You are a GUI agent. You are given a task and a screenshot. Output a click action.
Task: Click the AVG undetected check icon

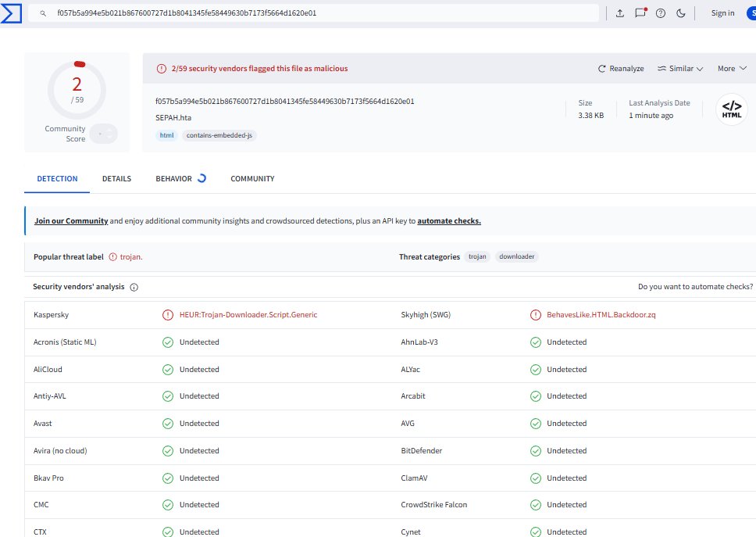[536, 424]
